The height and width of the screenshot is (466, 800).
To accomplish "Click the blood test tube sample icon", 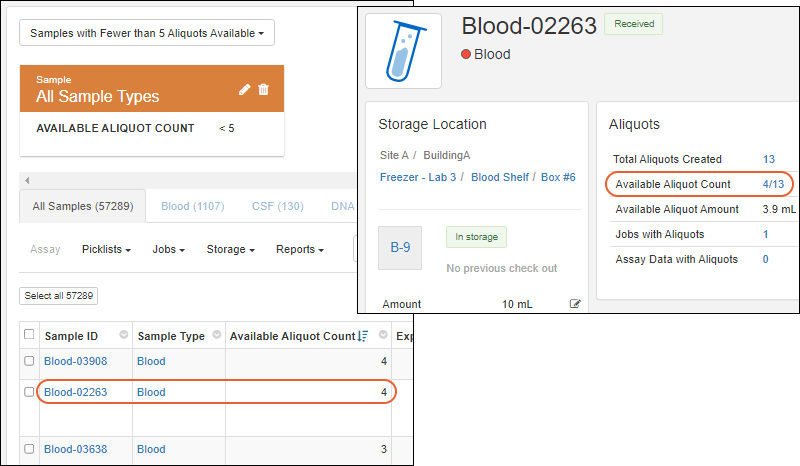I will click(404, 50).
